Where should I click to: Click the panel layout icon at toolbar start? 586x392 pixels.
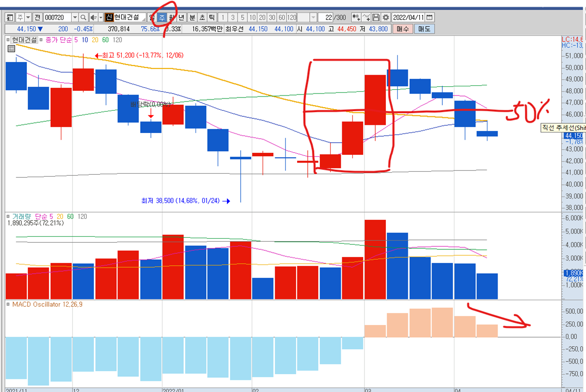(x=10, y=18)
